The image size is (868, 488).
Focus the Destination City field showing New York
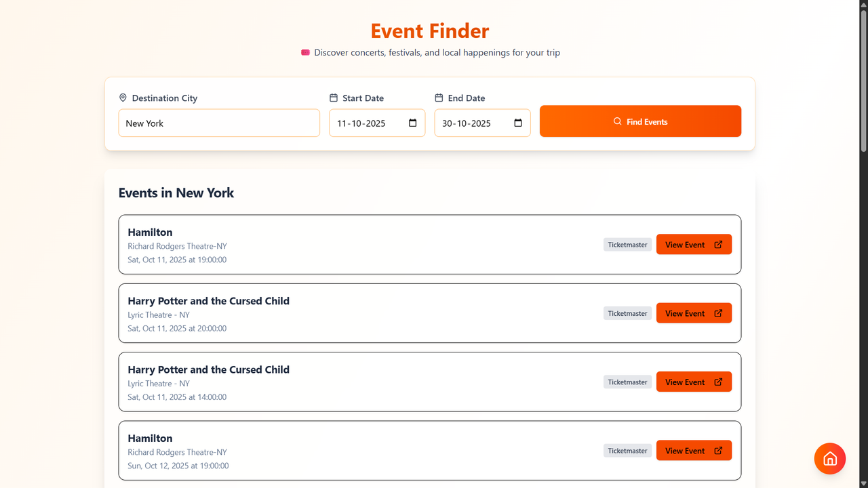[x=219, y=123]
